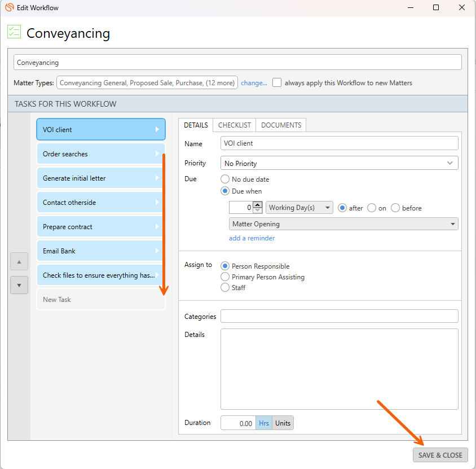Click arrow icon on Contact otherside task
Viewport: 476px width, 469px height.
(x=157, y=203)
